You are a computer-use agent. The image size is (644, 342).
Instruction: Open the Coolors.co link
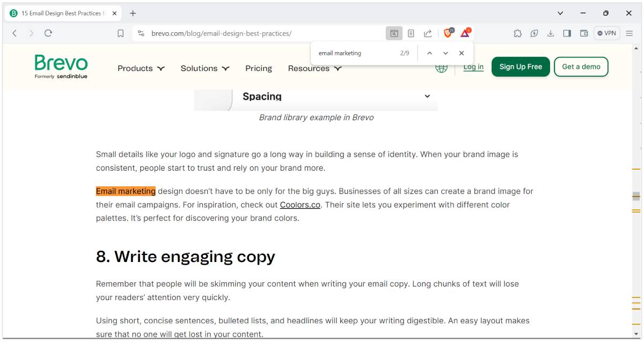pos(301,205)
